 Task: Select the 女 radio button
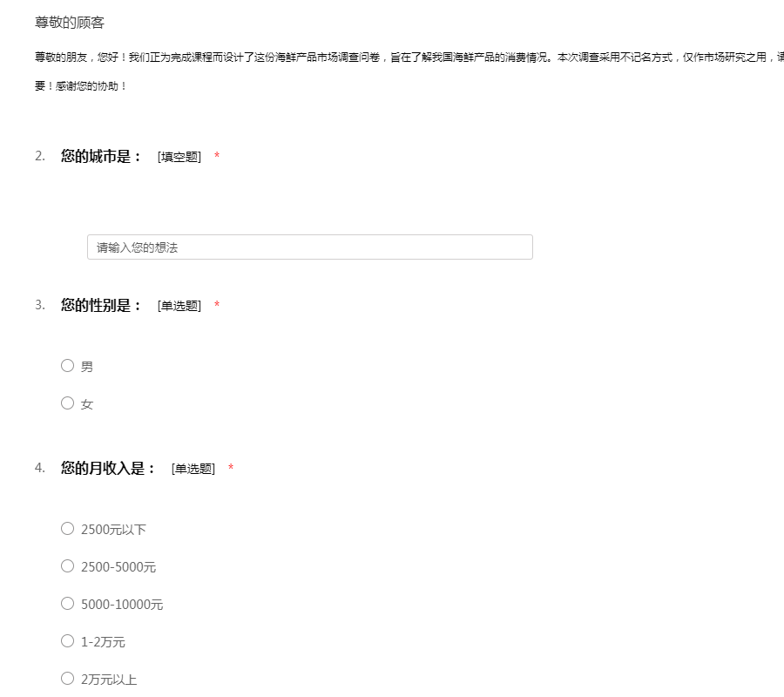(68, 403)
